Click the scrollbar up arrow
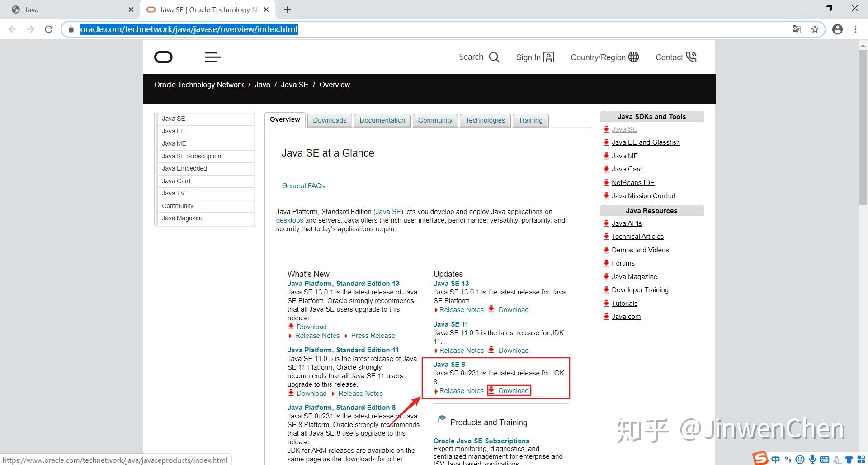868x465 pixels. [863, 45]
